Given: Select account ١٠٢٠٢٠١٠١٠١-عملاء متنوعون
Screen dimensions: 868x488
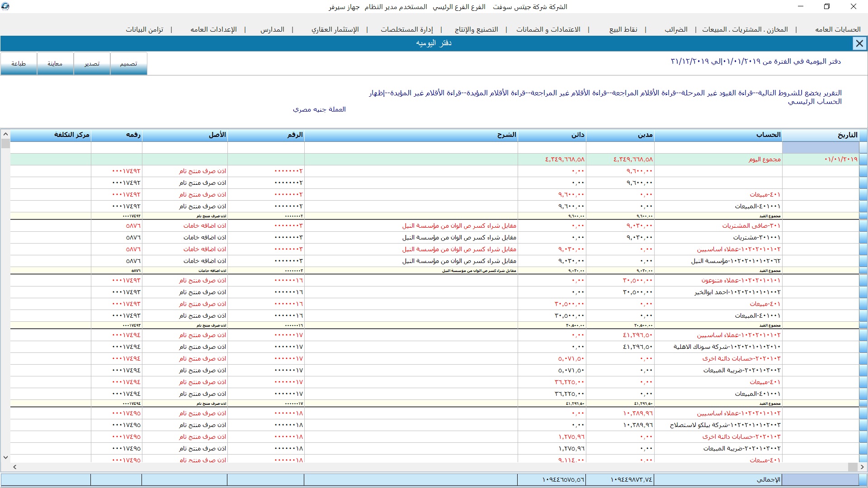Looking at the screenshot, I should (741, 280).
